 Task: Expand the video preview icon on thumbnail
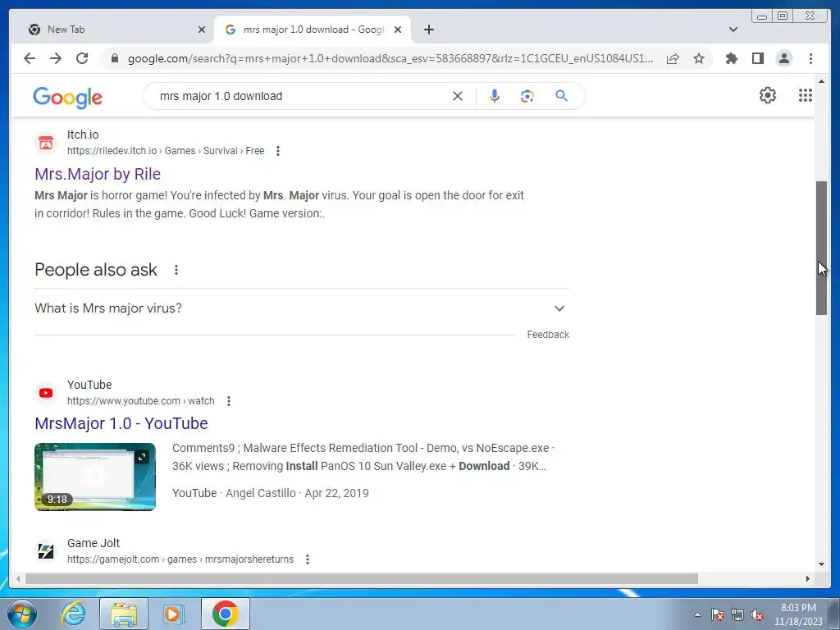[x=142, y=456]
